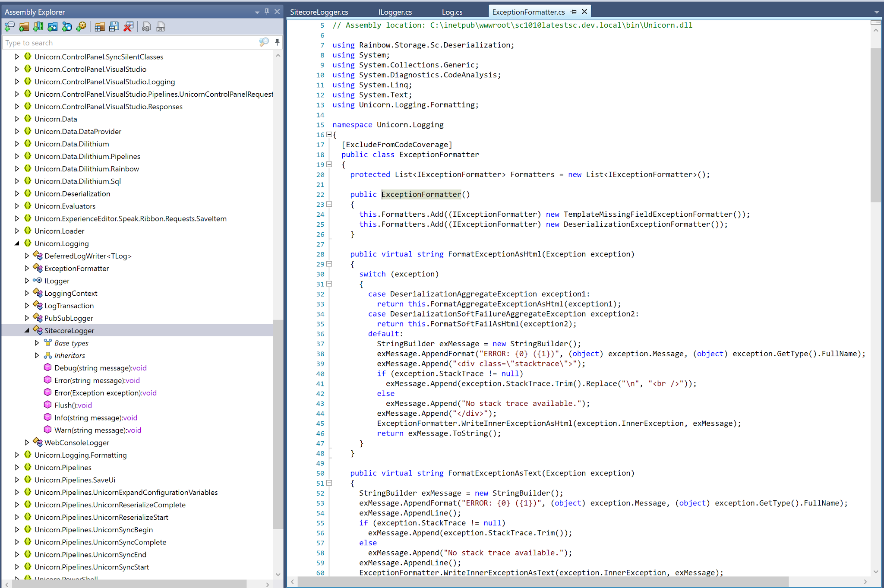Expand the WebConsoleLogger node

tap(27, 443)
